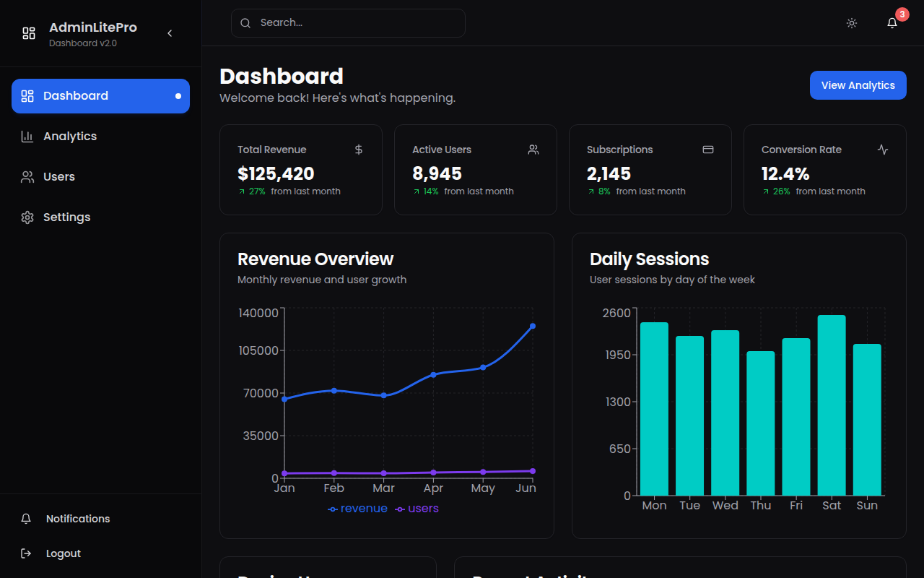Open the Dashboard menu item
Screen dimensions: 924x578
coord(100,96)
